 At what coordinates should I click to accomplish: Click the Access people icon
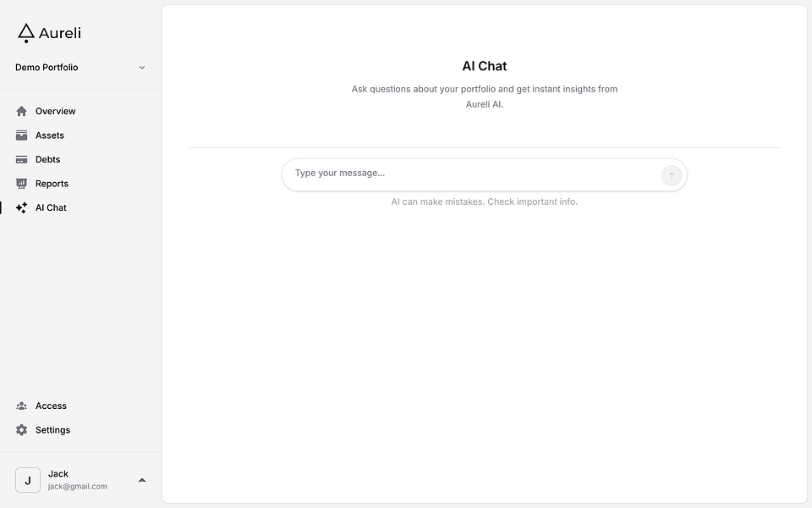point(21,406)
